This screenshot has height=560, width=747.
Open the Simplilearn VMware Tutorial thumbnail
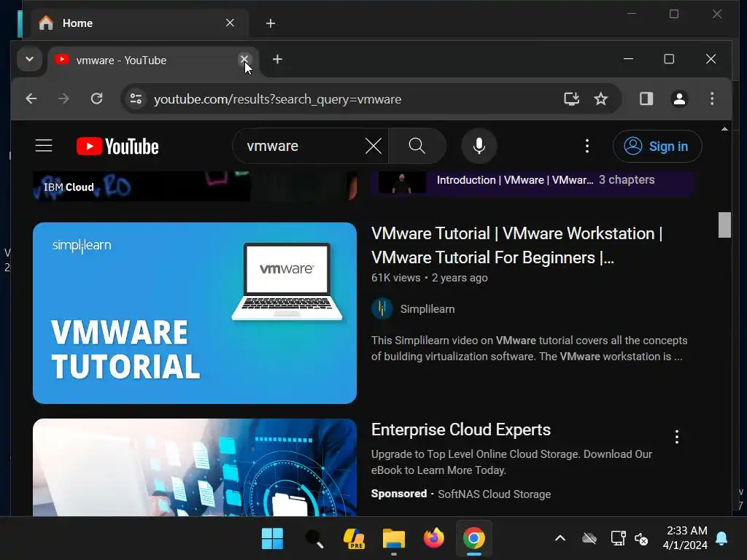(194, 313)
